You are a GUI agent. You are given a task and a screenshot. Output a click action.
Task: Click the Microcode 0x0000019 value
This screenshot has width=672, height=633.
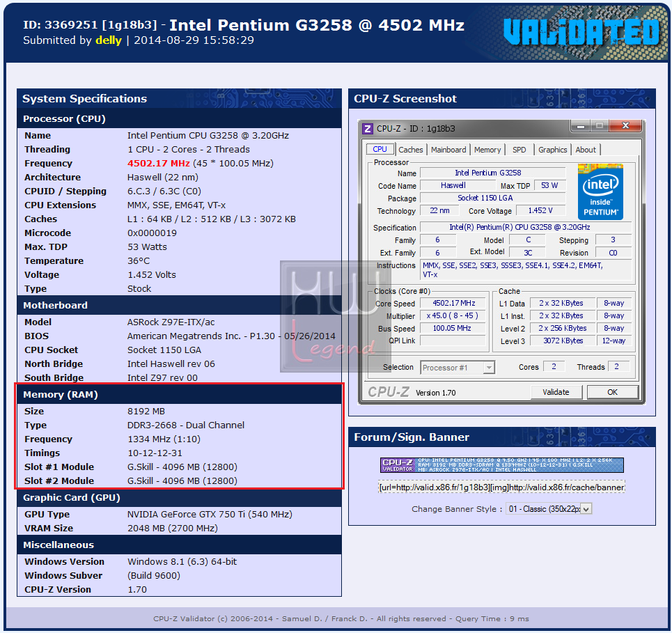coord(152,233)
